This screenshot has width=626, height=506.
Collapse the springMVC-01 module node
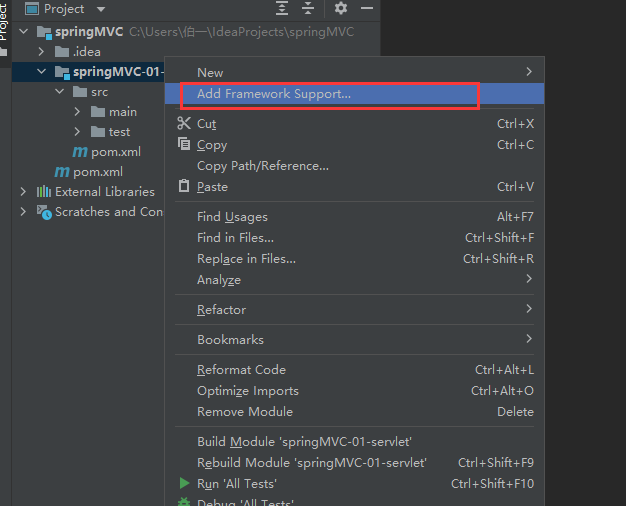[41, 71]
